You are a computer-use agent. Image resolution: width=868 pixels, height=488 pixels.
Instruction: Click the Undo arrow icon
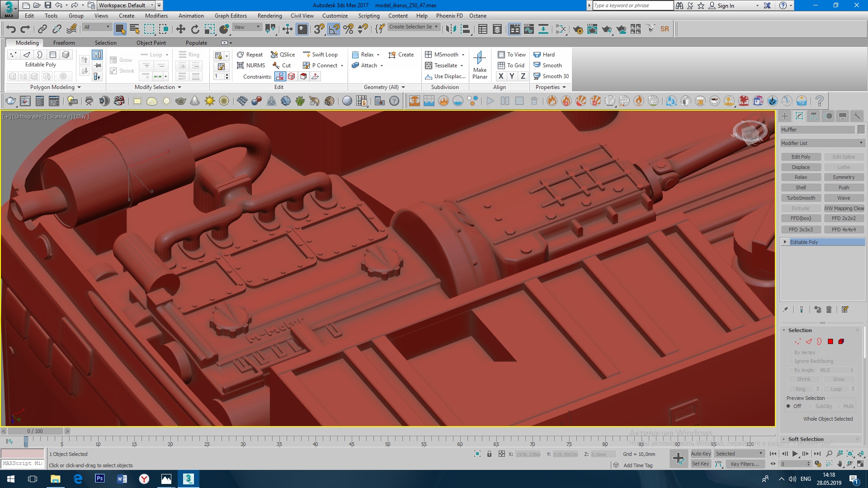pyautogui.click(x=11, y=29)
